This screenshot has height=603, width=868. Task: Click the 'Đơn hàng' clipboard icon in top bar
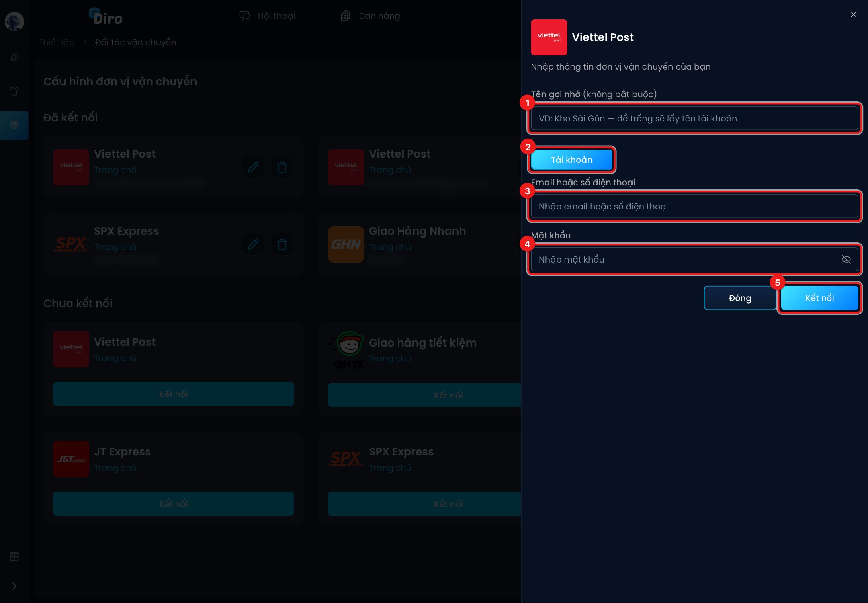click(x=345, y=16)
